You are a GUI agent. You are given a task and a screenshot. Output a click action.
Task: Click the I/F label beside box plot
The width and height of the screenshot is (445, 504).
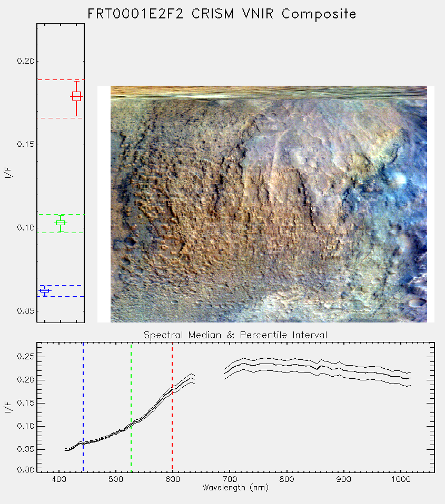[x=8, y=173]
